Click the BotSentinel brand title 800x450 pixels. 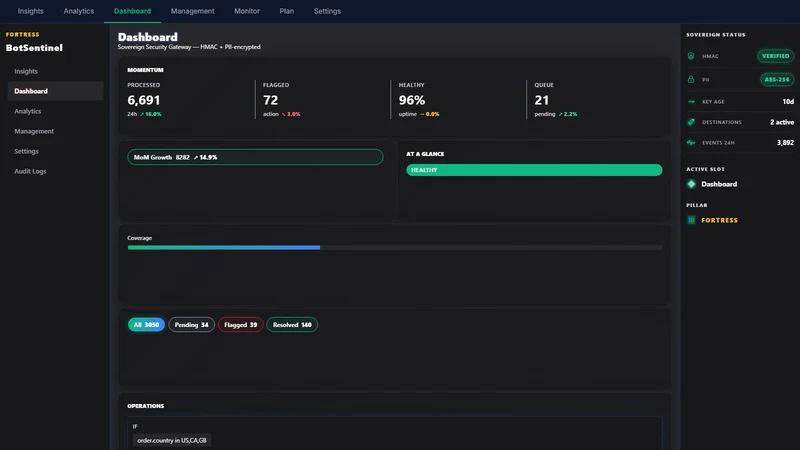click(34, 48)
